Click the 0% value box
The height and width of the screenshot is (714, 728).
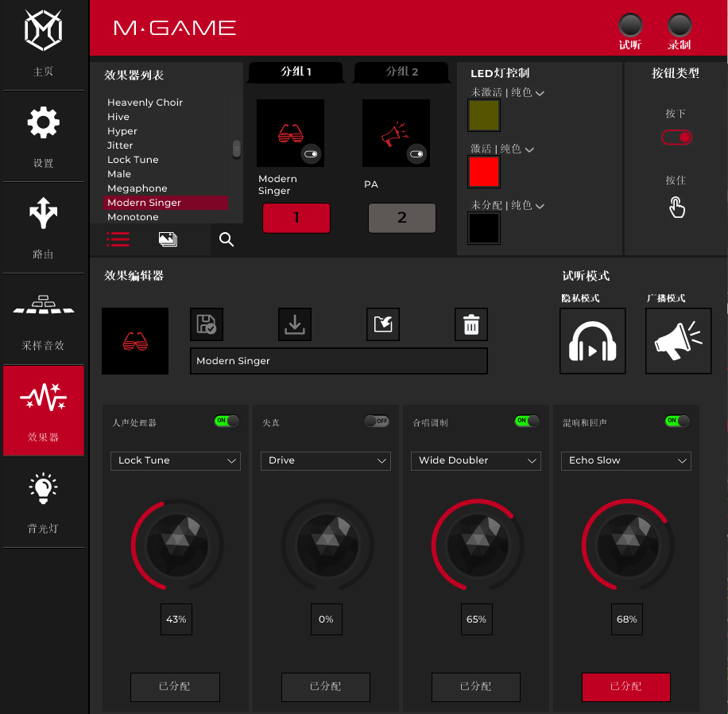pyautogui.click(x=327, y=619)
